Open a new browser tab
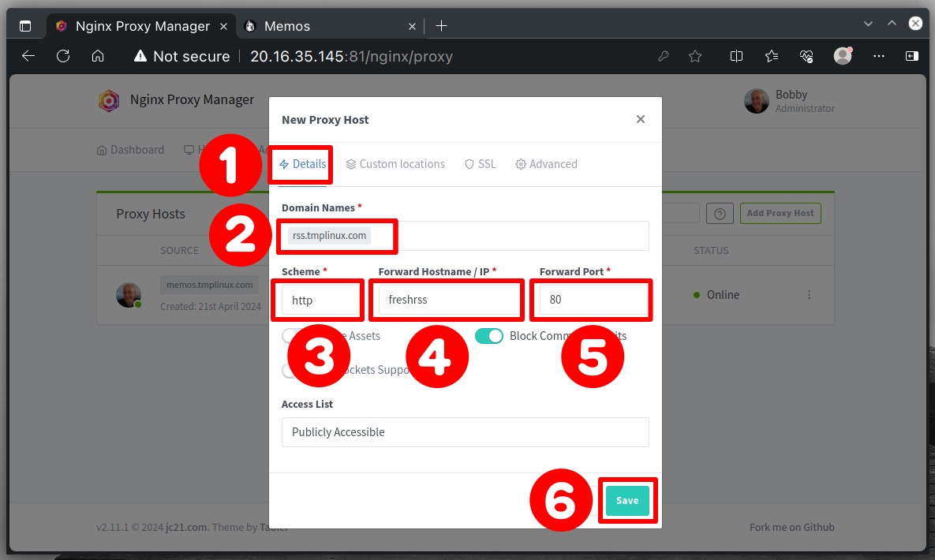This screenshot has width=935, height=560. click(441, 26)
